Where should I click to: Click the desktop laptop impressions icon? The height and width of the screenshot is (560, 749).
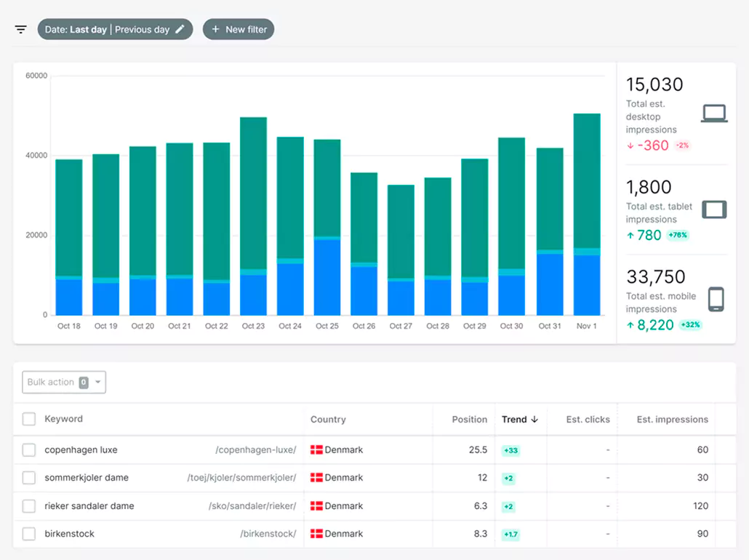pos(714,113)
